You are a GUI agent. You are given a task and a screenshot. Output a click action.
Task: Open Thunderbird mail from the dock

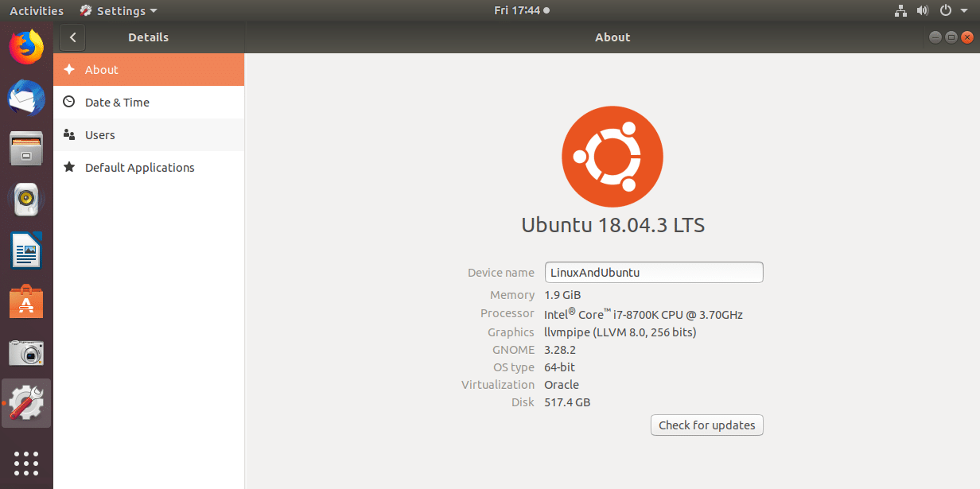coord(26,97)
